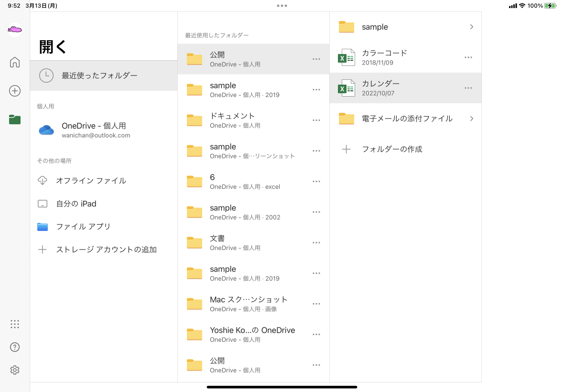Click ストレージ アカウントの追加

(106, 250)
